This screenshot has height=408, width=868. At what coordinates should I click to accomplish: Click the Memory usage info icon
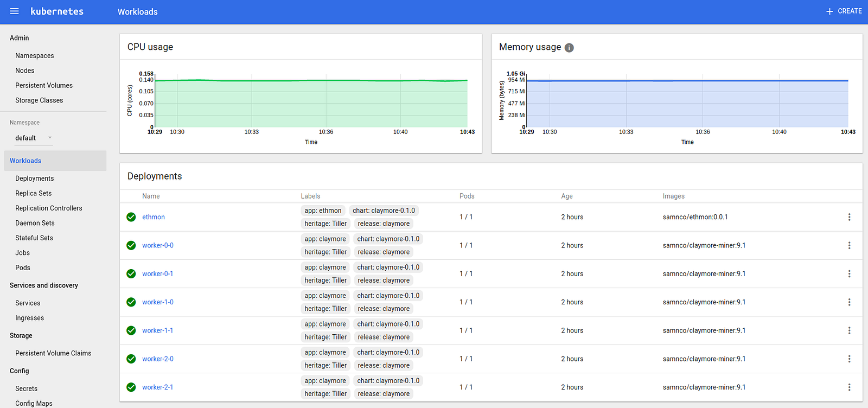click(569, 48)
